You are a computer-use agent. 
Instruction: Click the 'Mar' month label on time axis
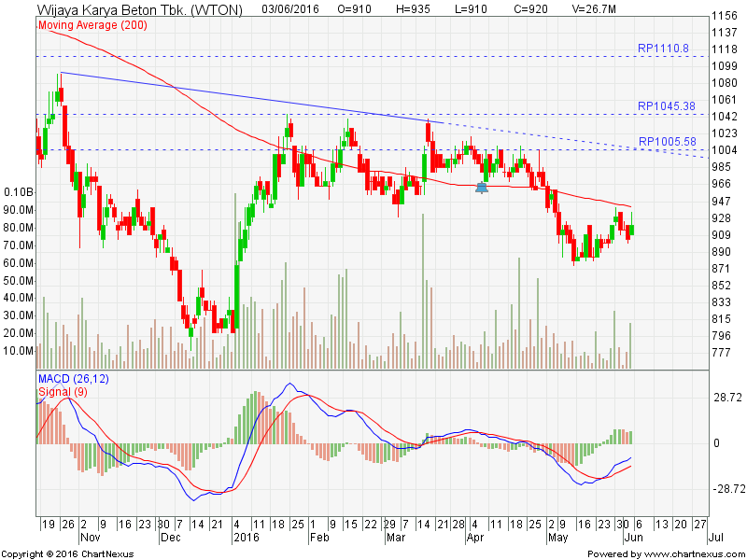coord(396,538)
